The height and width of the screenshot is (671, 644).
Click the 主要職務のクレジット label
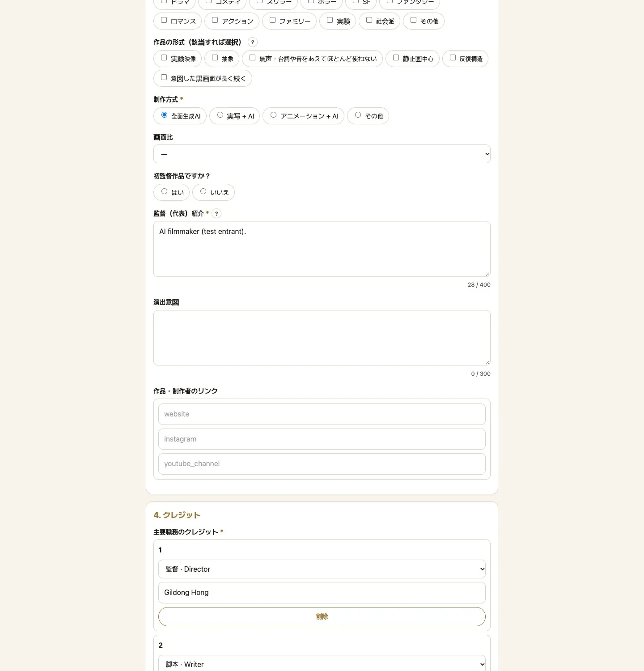[186, 532]
